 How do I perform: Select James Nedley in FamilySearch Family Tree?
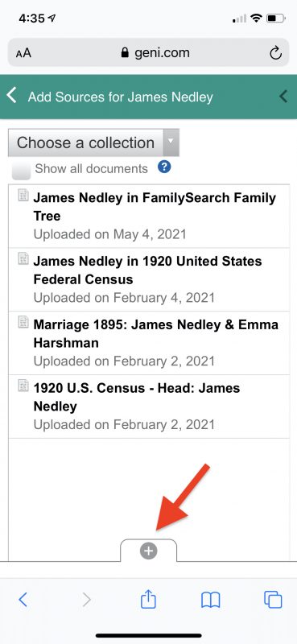(x=149, y=216)
